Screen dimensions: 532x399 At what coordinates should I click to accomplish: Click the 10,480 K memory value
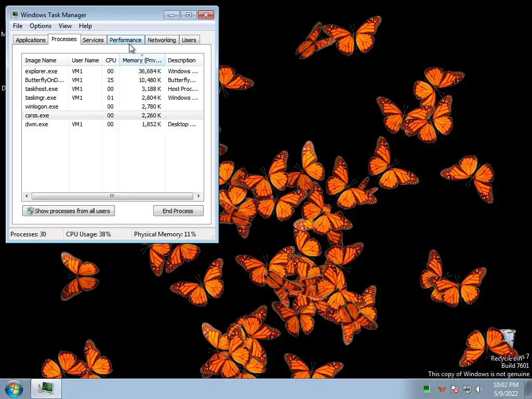tap(150, 80)
